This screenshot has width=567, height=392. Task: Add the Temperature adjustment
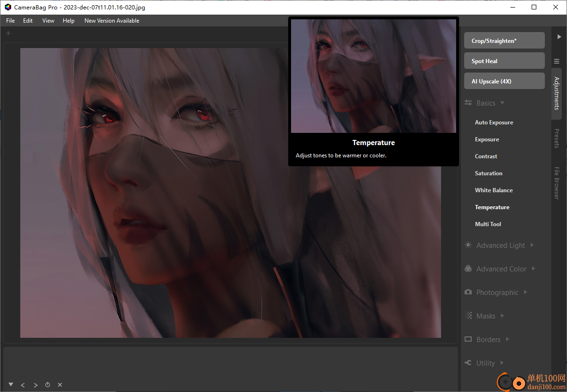492,207
